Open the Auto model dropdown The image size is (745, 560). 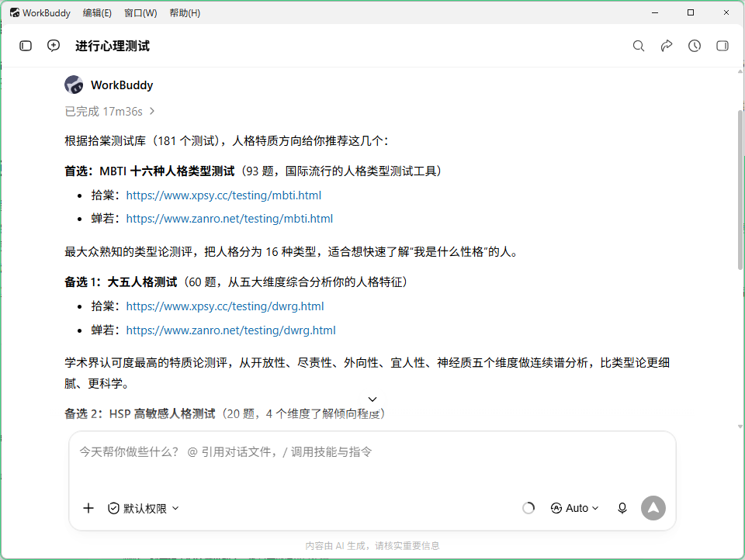coord(575,508)
